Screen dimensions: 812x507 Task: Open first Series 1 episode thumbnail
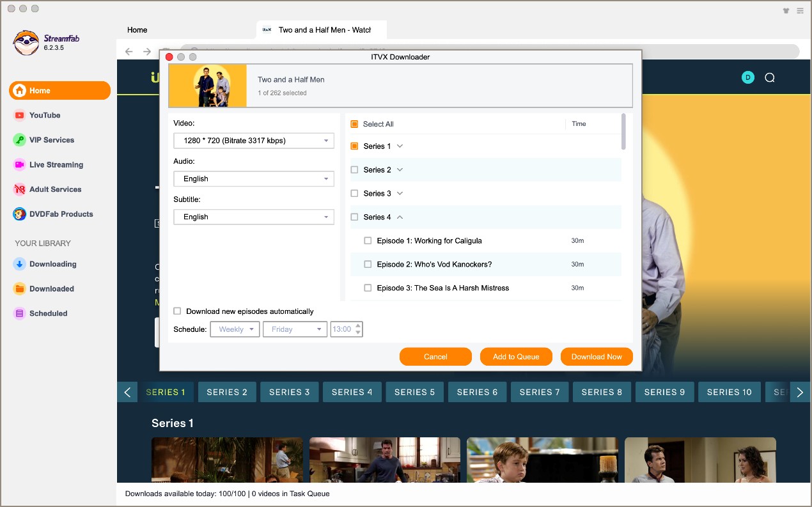pos(227,460)
